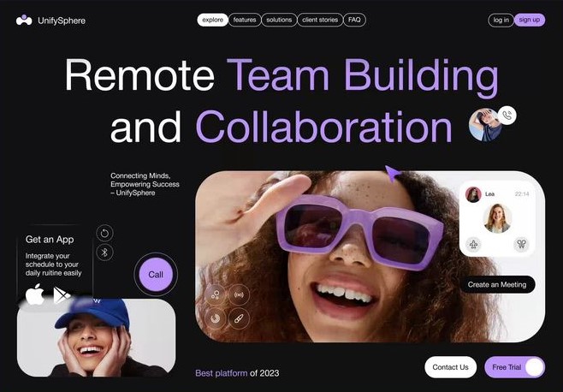Select Lea's small avatar in call card
Screen dimensions: 563x392
(x=473, y=194)
